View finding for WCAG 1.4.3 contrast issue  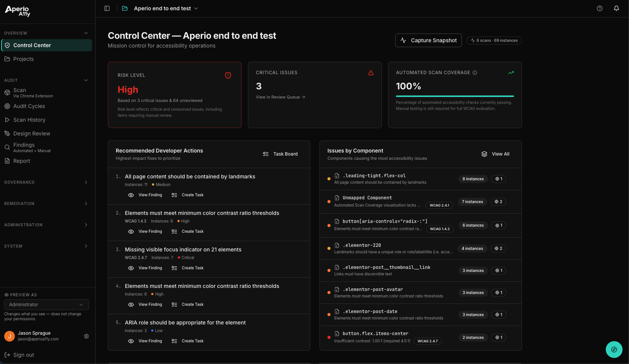[x=145, y=231]
